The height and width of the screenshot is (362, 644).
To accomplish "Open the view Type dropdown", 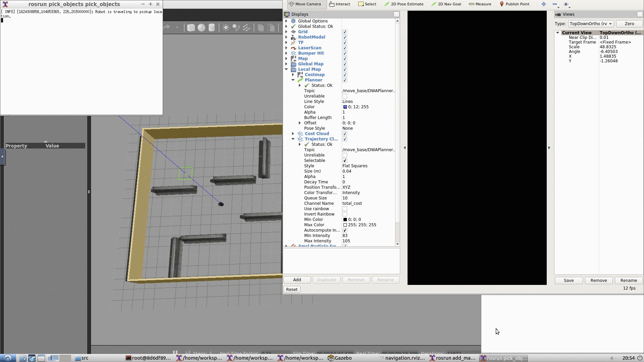I will pyautogui.click(x=591, y=24).
